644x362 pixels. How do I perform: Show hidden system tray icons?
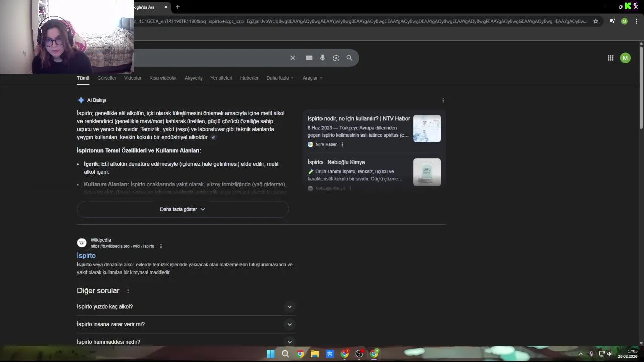pos(580,354)
